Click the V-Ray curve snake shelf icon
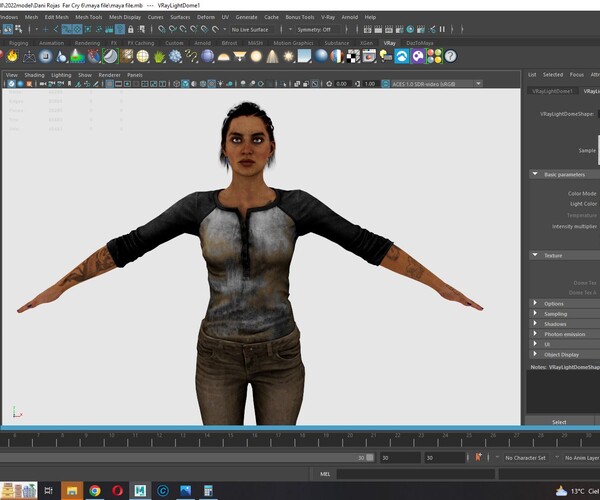600x500 pixels. point(191,56)
